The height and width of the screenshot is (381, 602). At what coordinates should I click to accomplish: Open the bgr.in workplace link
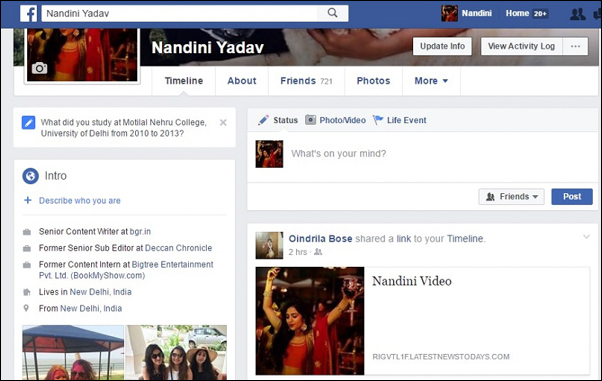coord(140,232)
